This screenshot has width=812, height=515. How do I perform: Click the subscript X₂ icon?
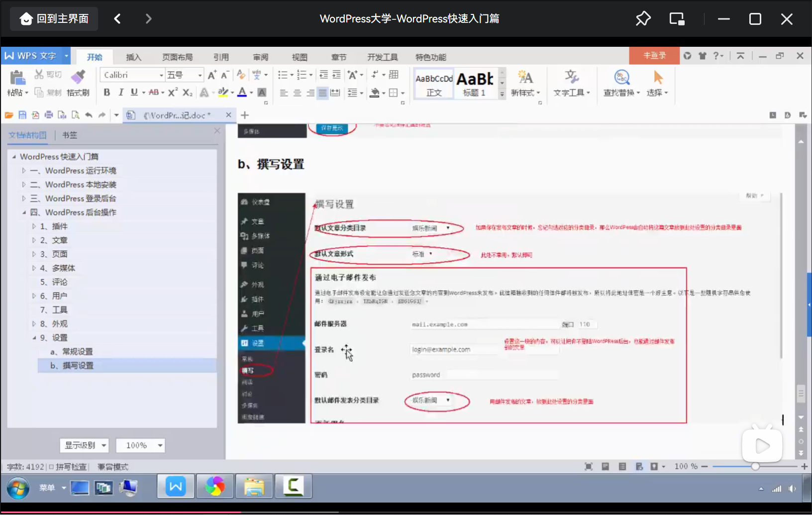[x=188, y=93]
